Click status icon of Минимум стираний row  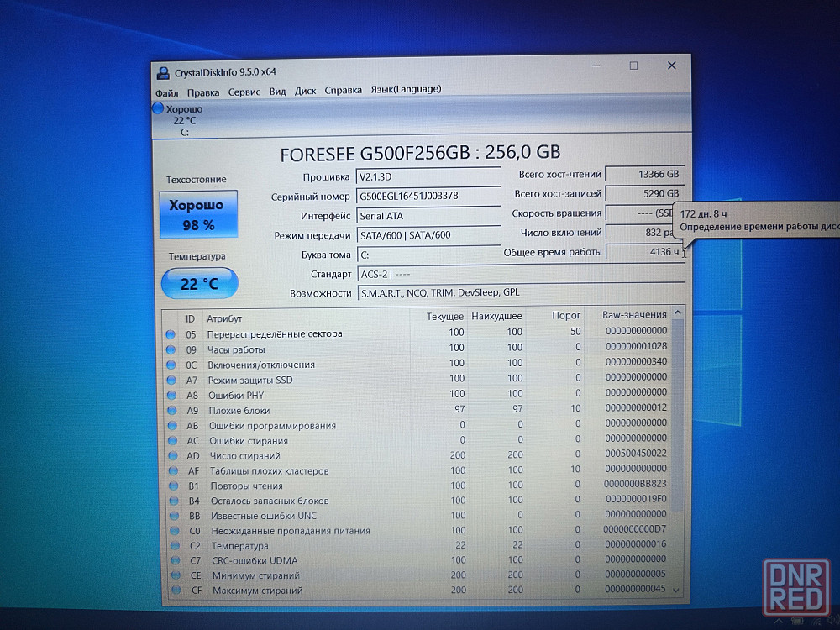(176, 575)
